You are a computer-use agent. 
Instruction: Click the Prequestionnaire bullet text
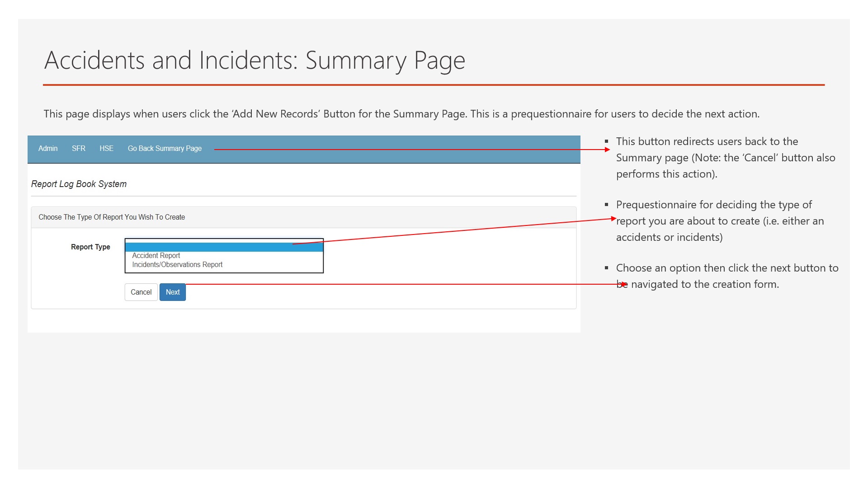coord(719,221)
